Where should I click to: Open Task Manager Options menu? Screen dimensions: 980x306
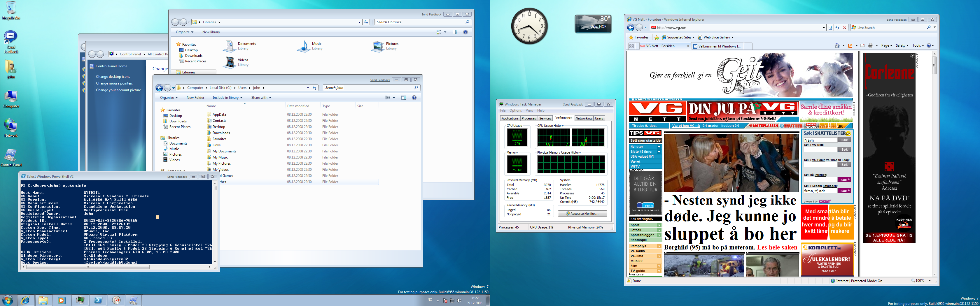pyautogui.click(x=515, y=111)
